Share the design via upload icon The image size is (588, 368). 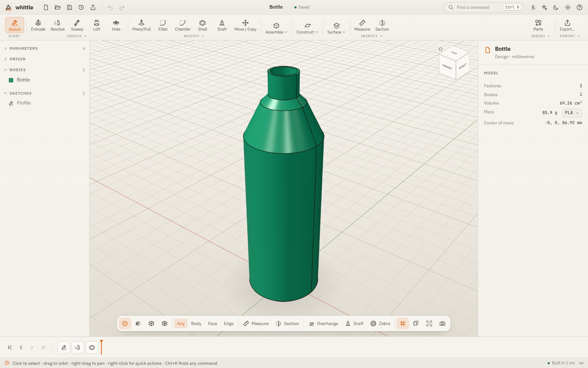pos(93,7)
